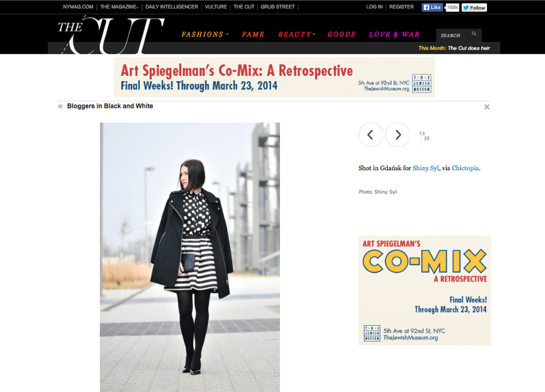Image resolution: width=545 pixels, height=392 pixels.
Task: Close the slideshow with the X icon
Action: 487,107
